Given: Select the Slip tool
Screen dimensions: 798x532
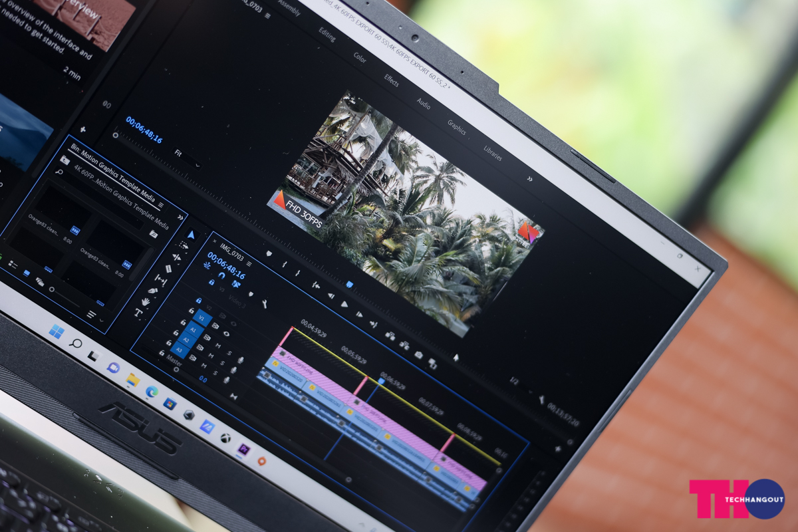Looking at the screenshot, I should click(x=161, y=279).
